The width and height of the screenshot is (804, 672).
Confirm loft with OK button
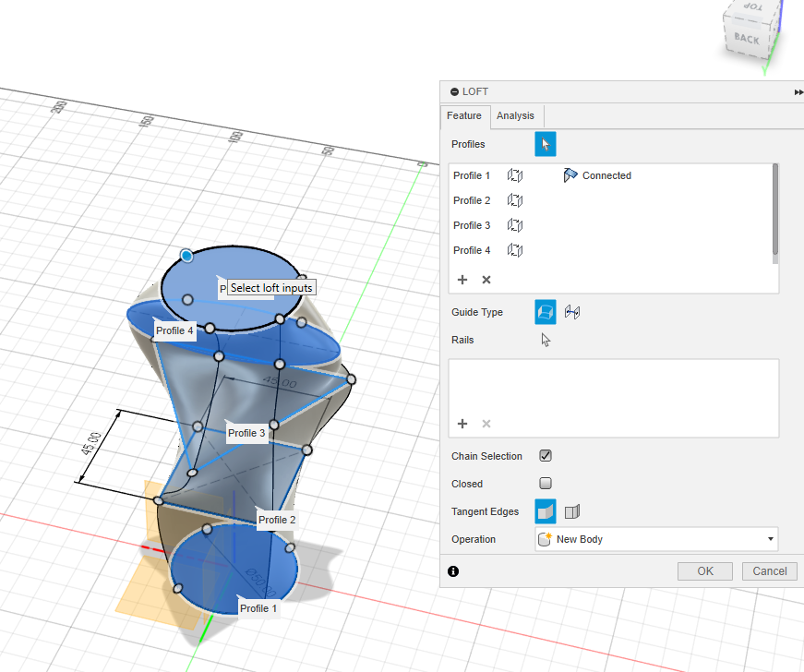point(705,571)
